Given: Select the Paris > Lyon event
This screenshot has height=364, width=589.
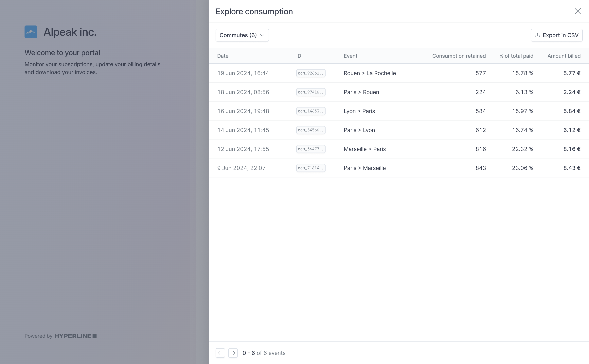Looking at the screenshot, I should 359,130.
